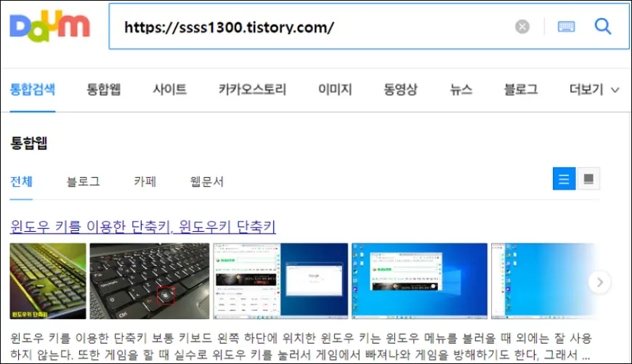
Task: Switch to list view layout
Action: tap(564, 179)
